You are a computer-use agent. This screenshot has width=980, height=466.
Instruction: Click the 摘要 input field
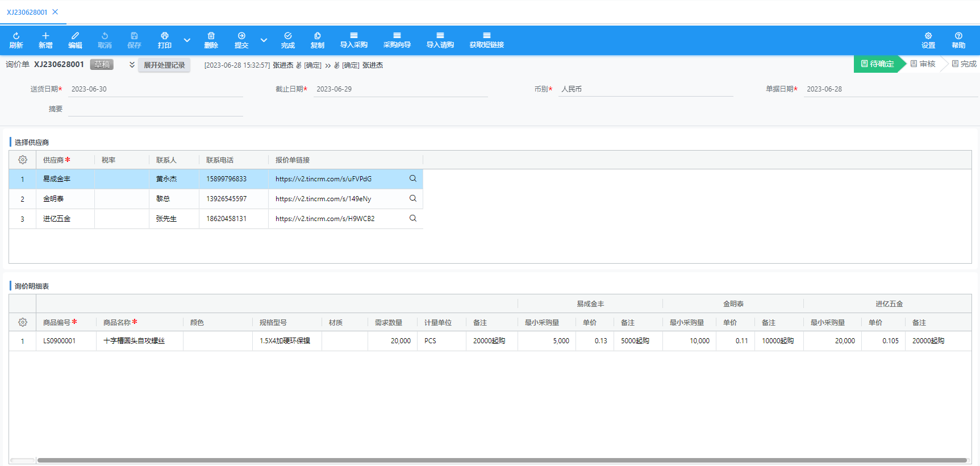click(155, 109)
